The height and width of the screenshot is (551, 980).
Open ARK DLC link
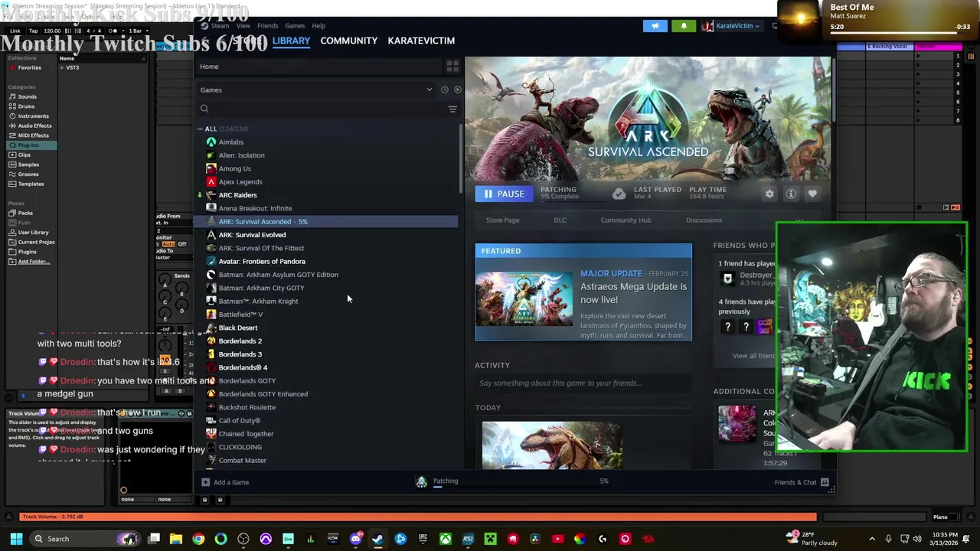click(560, 220)
